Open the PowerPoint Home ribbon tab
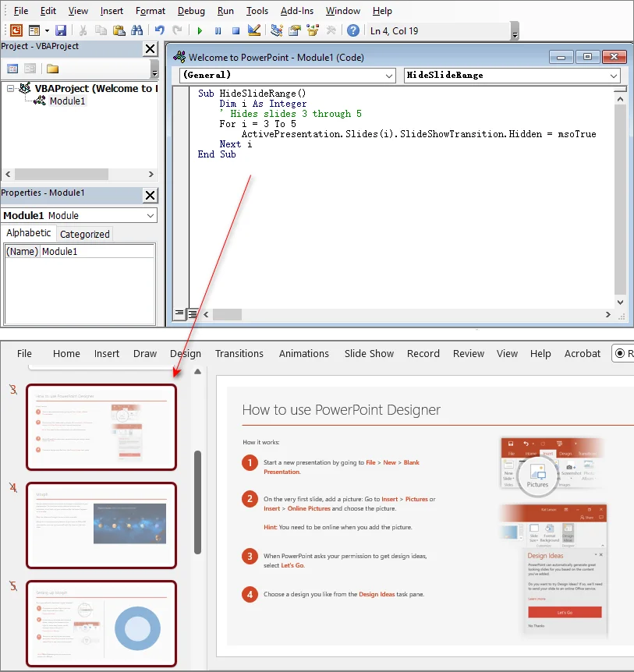The image size is (634, 672). coord(66,354)
